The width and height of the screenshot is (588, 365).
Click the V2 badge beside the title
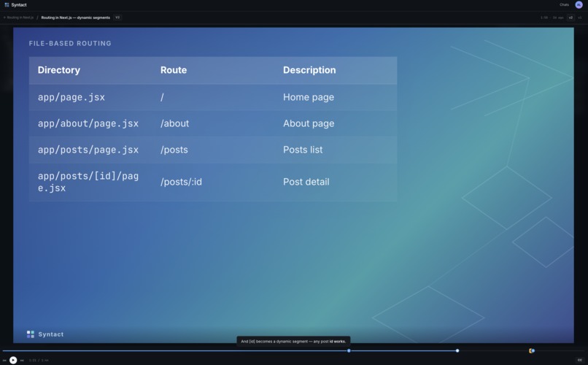point(117,18)
